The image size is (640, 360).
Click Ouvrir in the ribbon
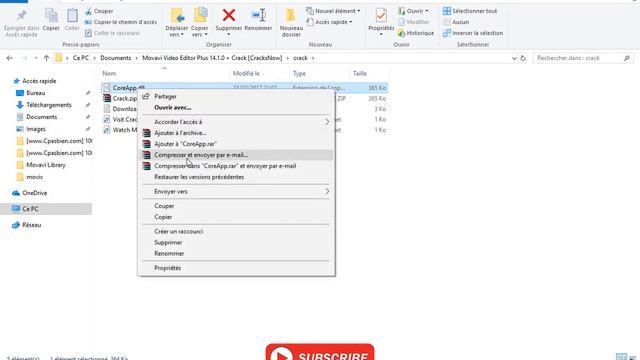(x=413, y=11)
